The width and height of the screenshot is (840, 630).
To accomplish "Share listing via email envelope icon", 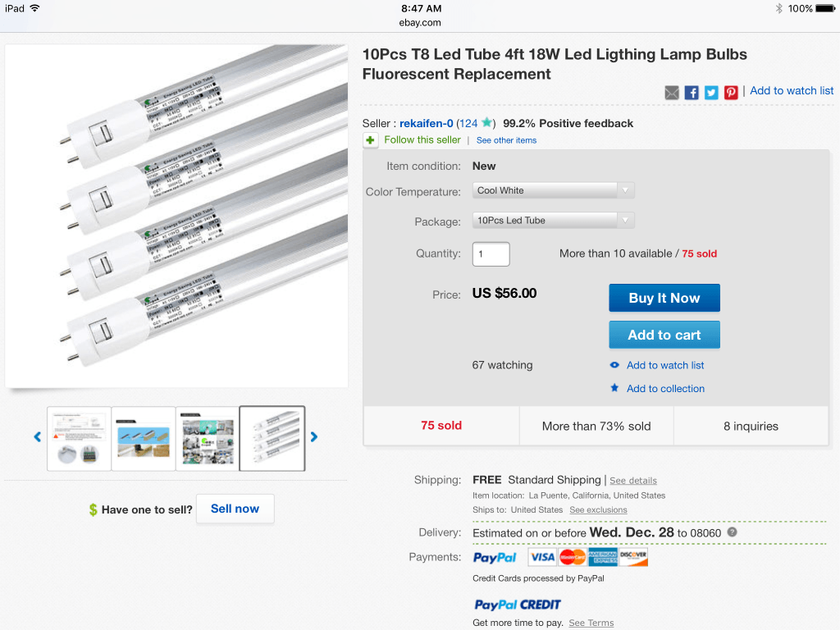I will 672,93.
